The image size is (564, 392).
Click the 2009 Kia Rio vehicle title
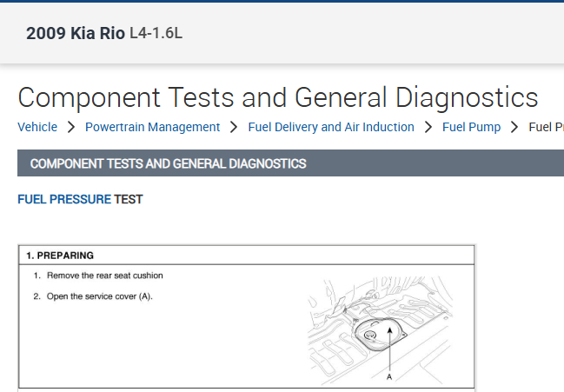coord(76,34)
